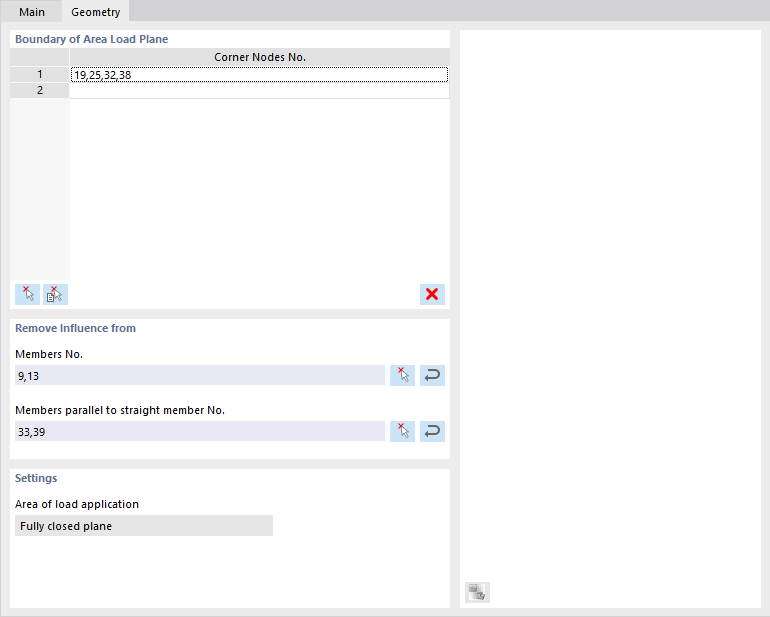The image size is (770, 617).
Task: Pick a parallel straight member graphically
Action: [403, 431]
